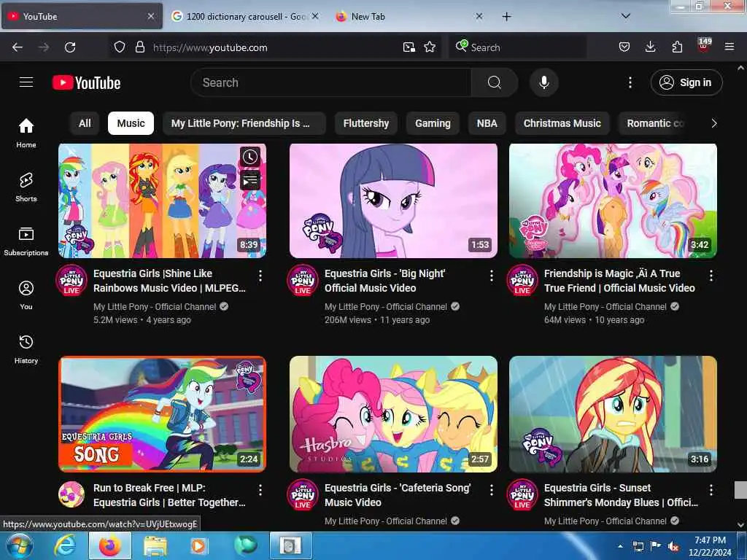Select the NBA filter chip
This screenshot has width=747, height=560.
pos(487,123)
